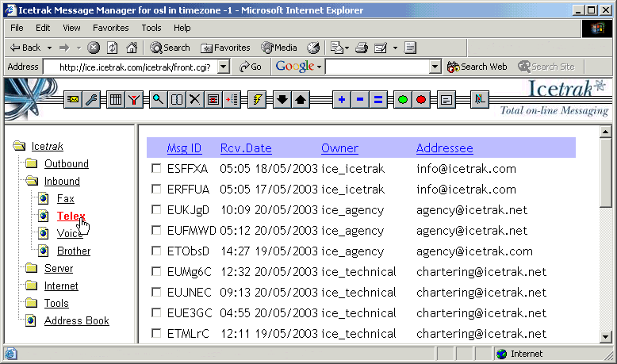
Task: Open the Inbound Fax link
Action: pyautogui.click(x=65, y=199)
